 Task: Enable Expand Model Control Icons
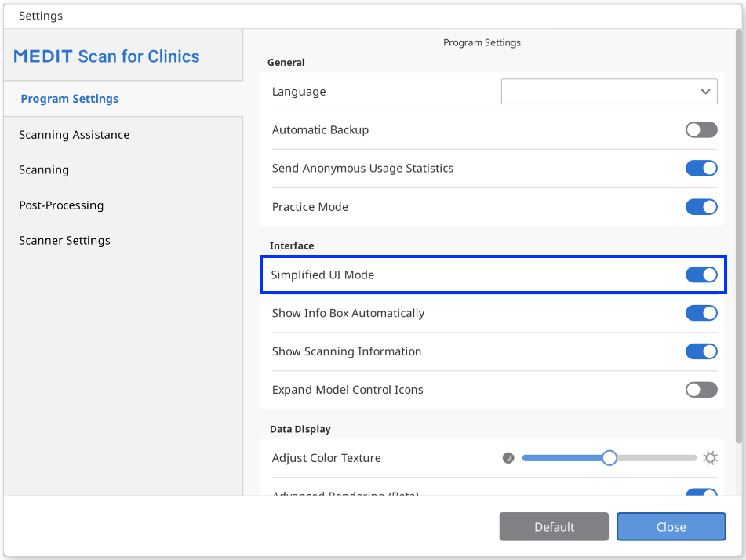click(701, 390)
